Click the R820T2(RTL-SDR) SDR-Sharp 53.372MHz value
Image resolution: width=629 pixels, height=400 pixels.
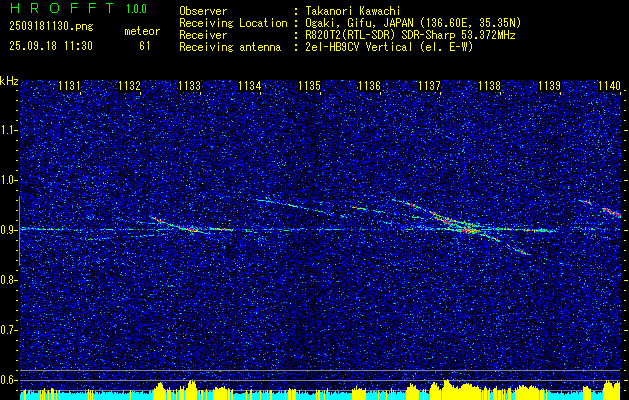pos(410,35)
